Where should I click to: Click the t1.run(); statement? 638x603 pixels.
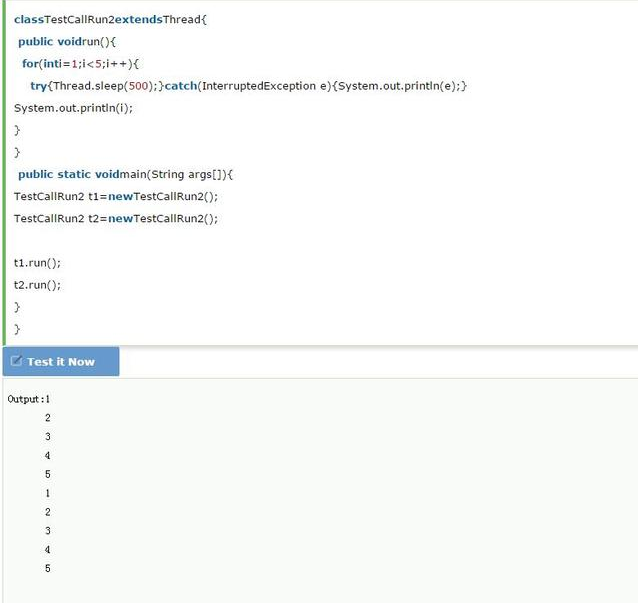37,262
